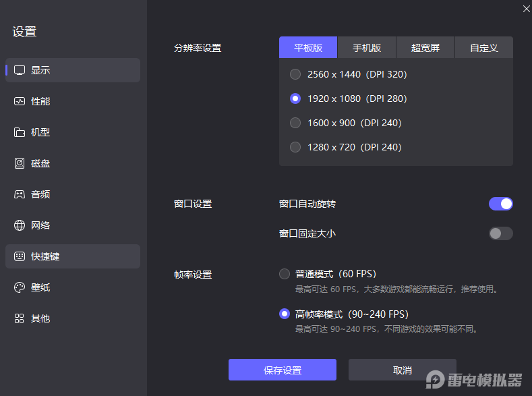The width and height of the screenshot is (532, 396).
Task: Open the 自定义 resolution tab
Action: pyautogui.click(x=484, y=47)
